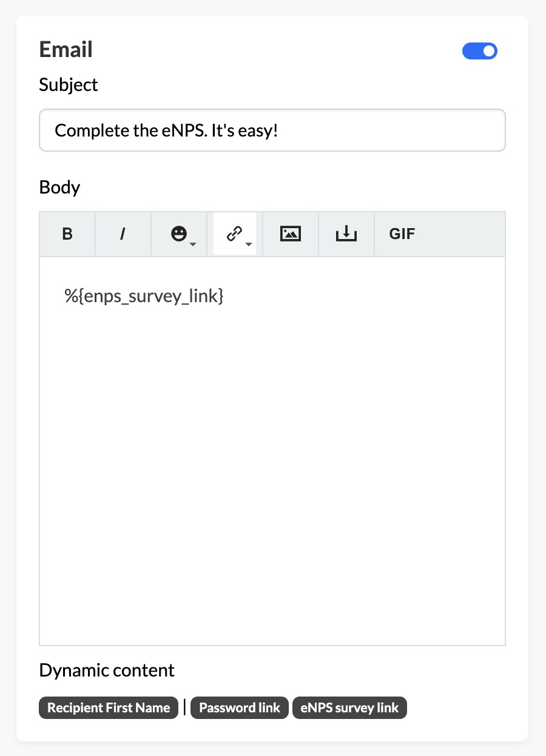Expand the link dropdown arrow
546x756 pixels.
248,244
